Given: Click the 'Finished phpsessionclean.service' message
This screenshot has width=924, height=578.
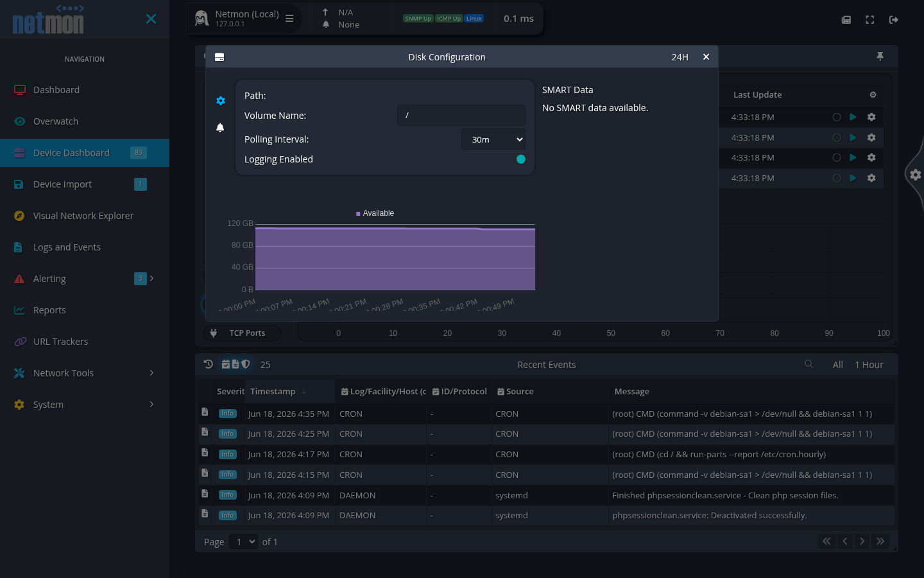Looking at the screenshot, I should point(725,495).
